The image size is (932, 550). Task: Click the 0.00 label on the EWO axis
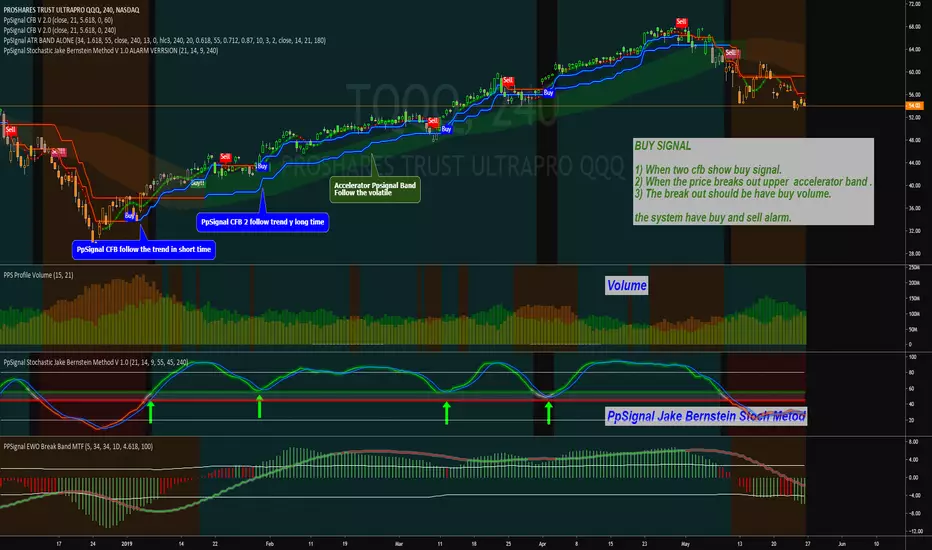click(x=914, y=477)
